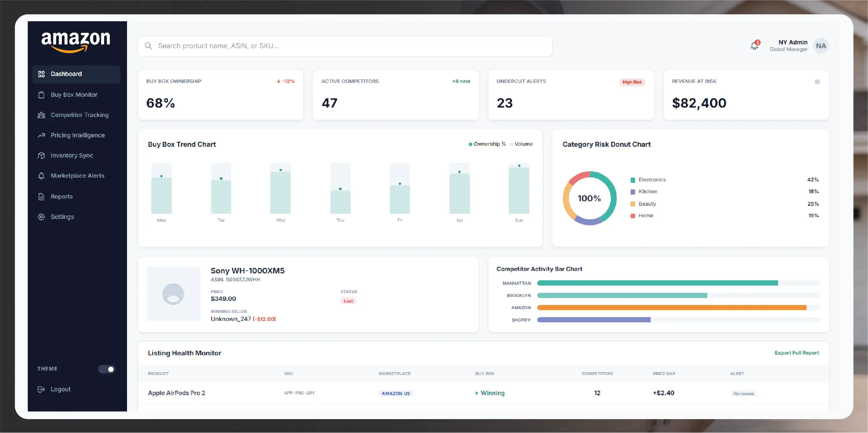The width and height of the screenshot is (868, 433).
Task: Toggle the Ownership % legend item
Action: [x=487, y=144]
